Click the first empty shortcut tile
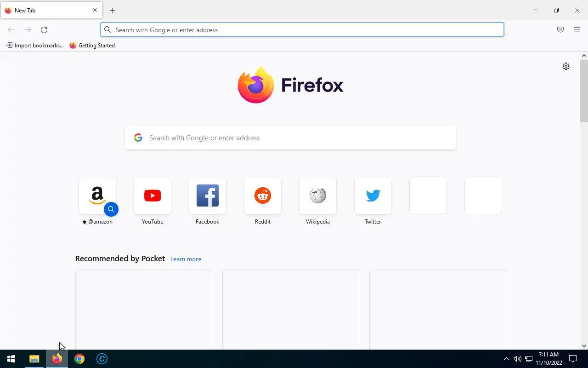This screenshot has height=368, width=588. [x=428, y=195]
